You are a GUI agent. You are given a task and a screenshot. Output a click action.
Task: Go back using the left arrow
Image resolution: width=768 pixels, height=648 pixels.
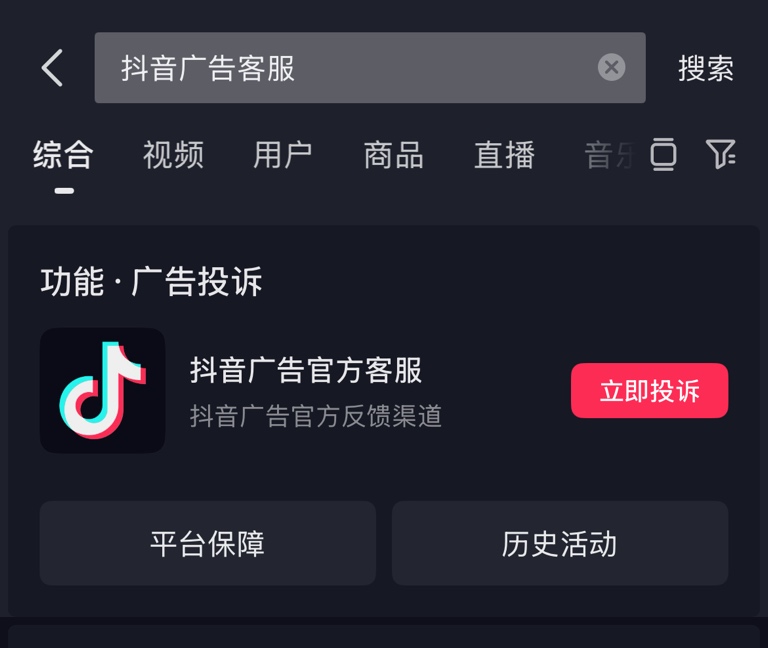52,68
